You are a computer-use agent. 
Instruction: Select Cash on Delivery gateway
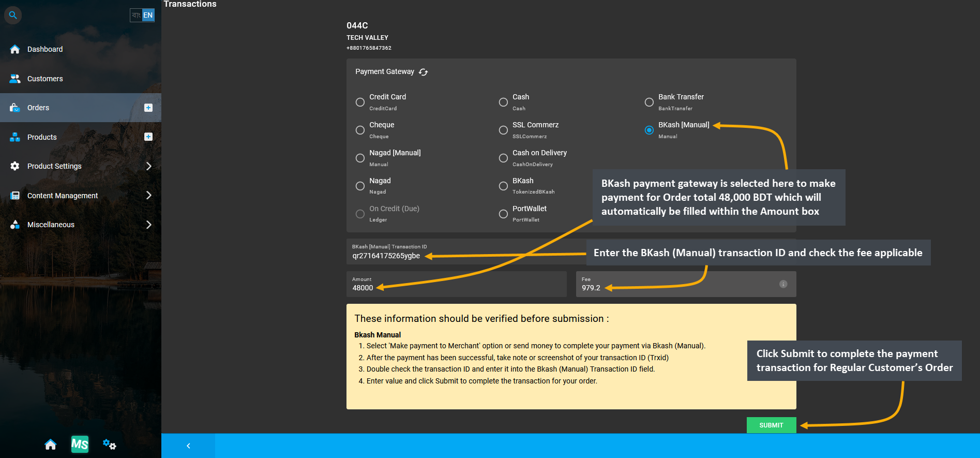[x=503, y=158]
